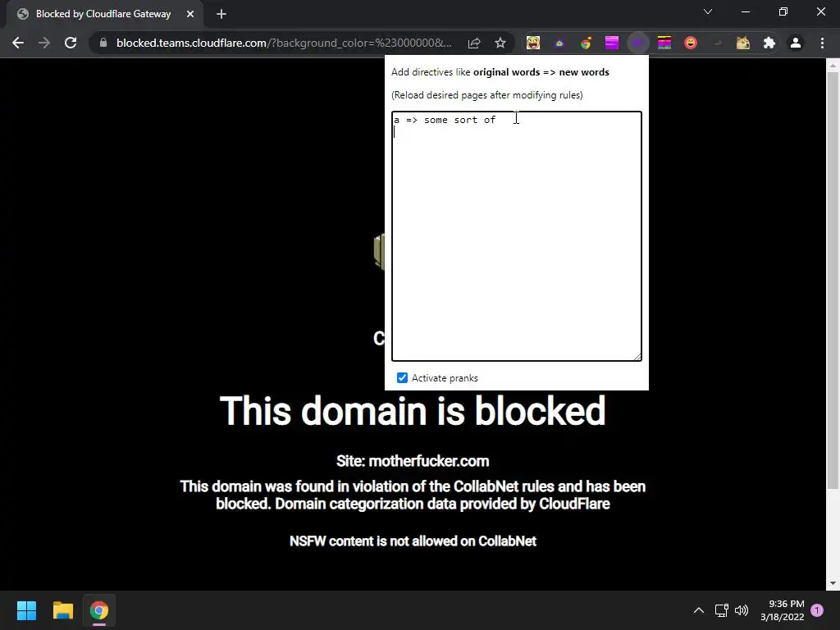Image resolution: width=840 pixels, height=630 pixels.
Task: Expand the tab search chevron
Action: pos(708,11)
